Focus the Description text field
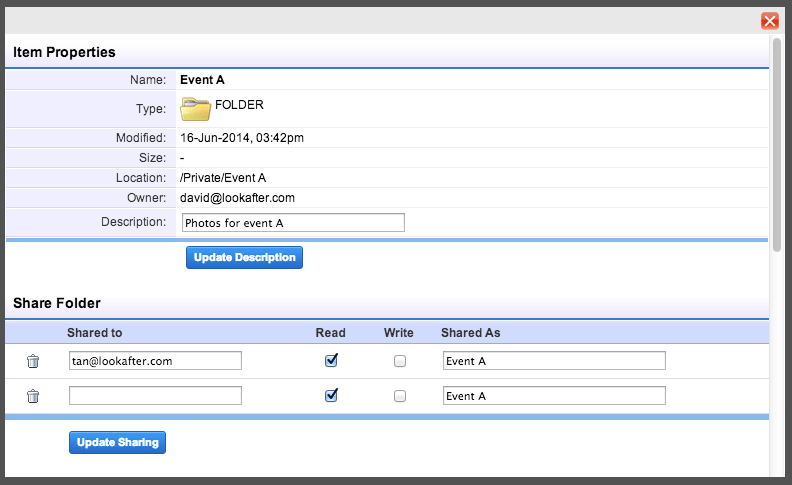Screen dimensions: 792x485 292,222
